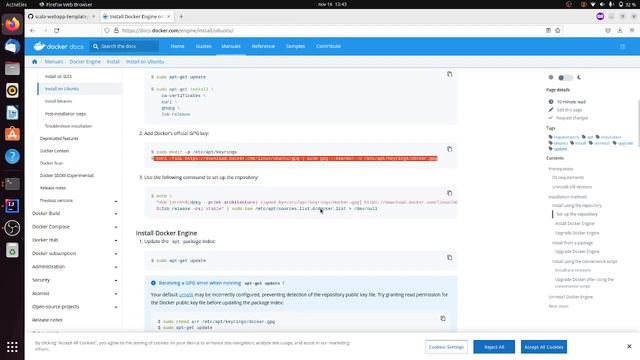This screenshot has height=360, width=640.
Task: Copy the apt-get install code block
Action: click(449, 74)
